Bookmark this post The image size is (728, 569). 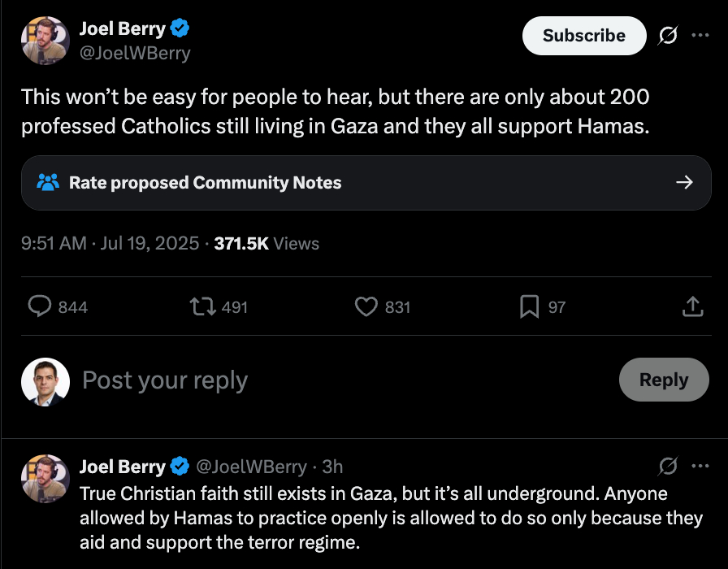(529, 306)
